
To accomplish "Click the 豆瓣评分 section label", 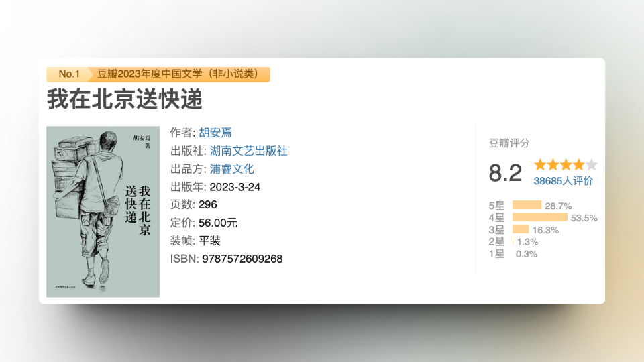I will coord(509,143).
